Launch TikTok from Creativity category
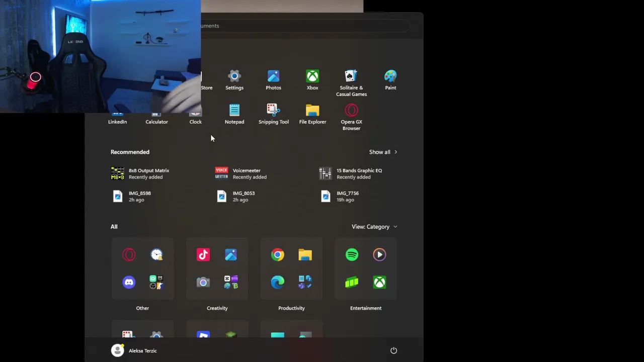644x362 pixels. tap(203, 255)
